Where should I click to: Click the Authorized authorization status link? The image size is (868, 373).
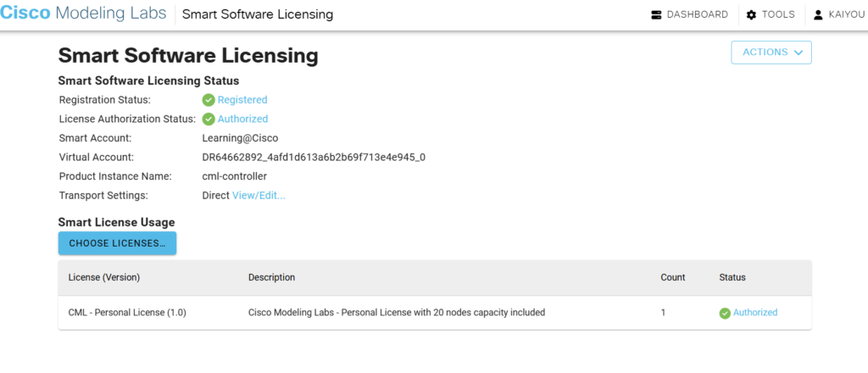242,119
